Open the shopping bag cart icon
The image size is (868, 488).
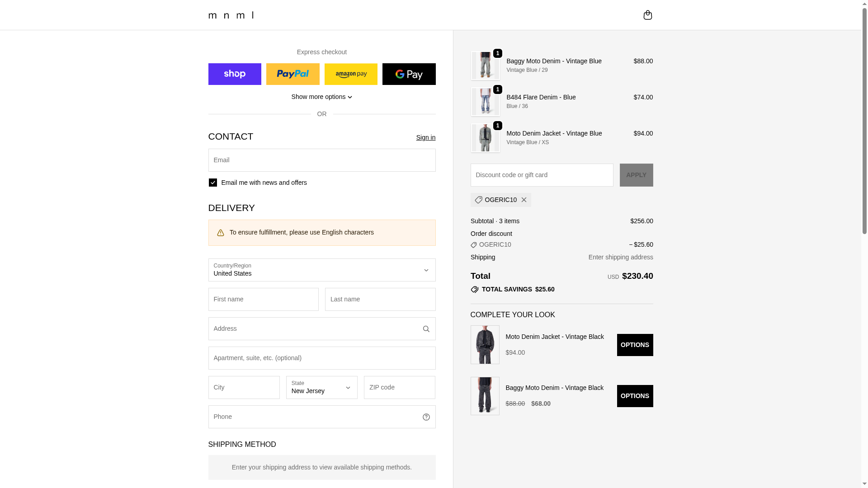coord(647,15)
